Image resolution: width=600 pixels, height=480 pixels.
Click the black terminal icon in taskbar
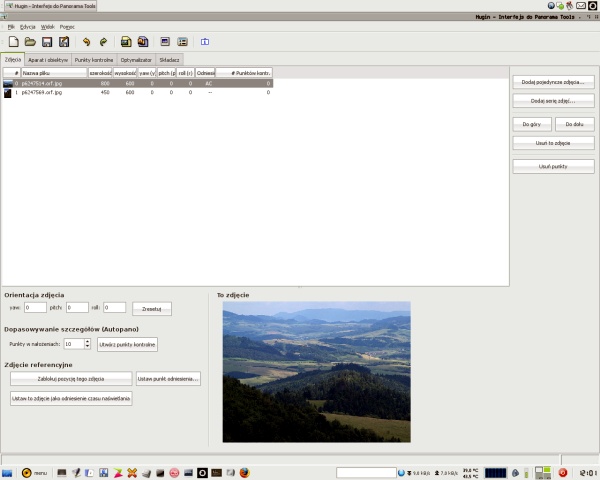click(217, 473)
